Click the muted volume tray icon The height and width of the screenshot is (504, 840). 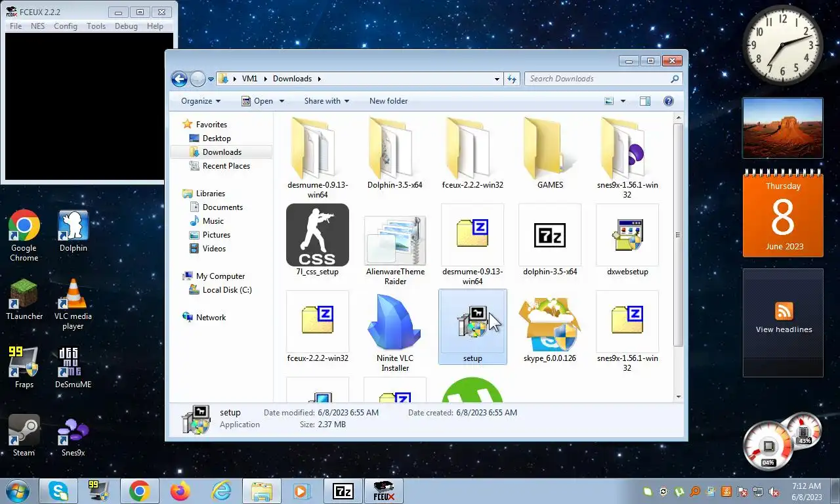pyautogui.click(x=774, y=492)
